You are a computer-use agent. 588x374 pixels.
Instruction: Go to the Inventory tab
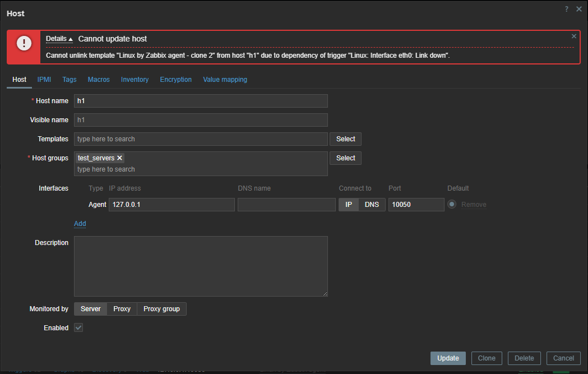[x=135, y=80]
